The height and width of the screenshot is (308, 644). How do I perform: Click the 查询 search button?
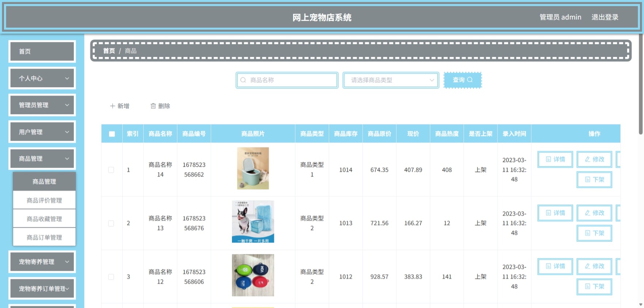pyautogui.click(x=462, y=80)
